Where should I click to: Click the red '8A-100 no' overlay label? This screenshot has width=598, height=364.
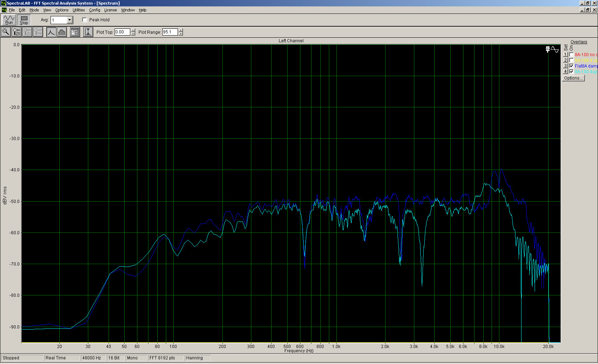tap(586, 55)
